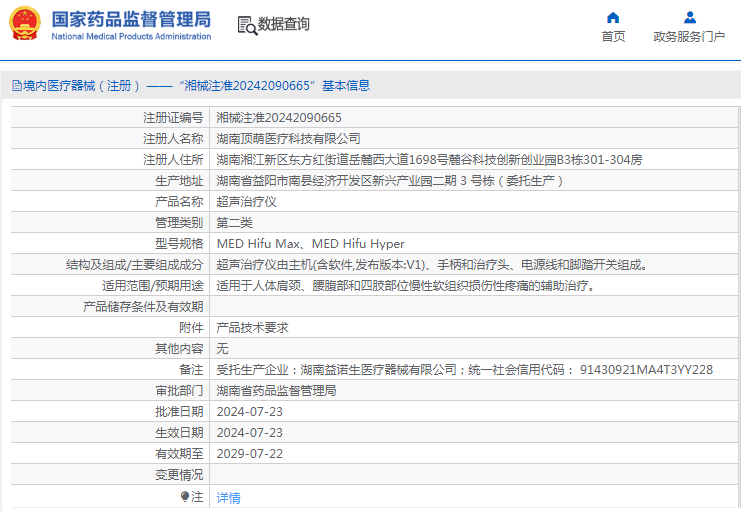Click 其他内容 value 无

tap(223, 348)
